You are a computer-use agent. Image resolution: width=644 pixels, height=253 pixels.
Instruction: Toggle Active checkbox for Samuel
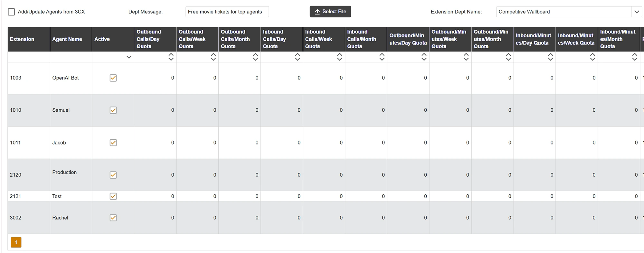113,110
